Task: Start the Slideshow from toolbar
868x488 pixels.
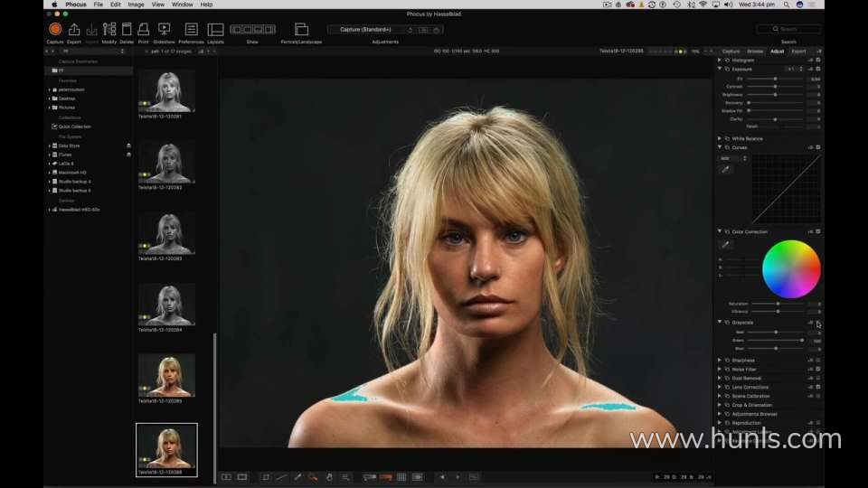Action: (x=164, y=30)
